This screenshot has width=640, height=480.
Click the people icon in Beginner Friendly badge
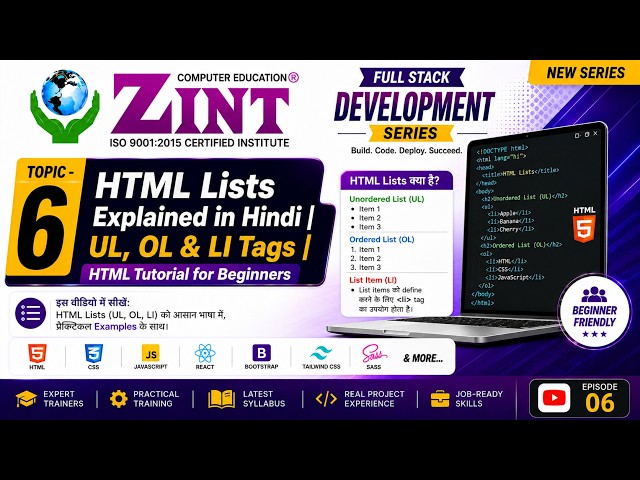point(594,294)
